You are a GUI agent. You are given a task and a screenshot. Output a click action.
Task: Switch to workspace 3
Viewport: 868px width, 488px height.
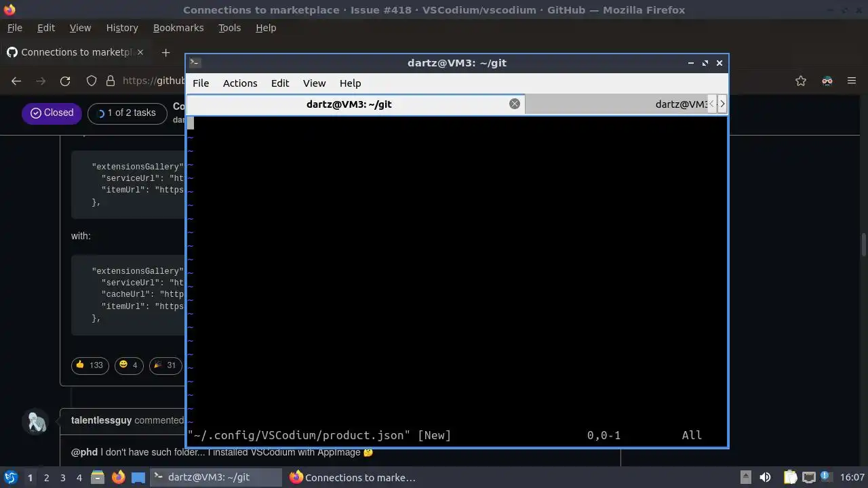coord(62,478)
